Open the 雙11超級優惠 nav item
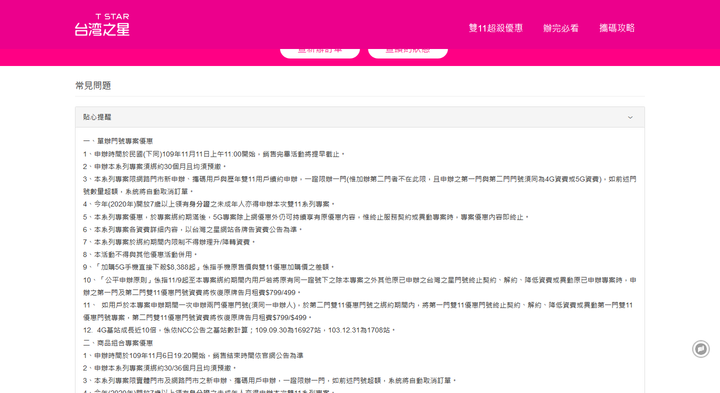 [495, 28]
